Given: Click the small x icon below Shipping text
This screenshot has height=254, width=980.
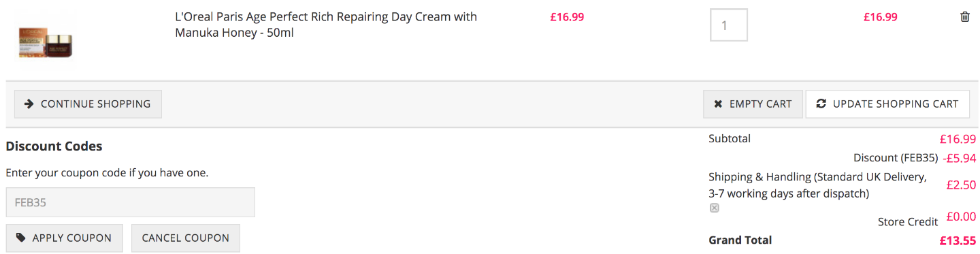Looking at the screenshot, I should 714,208.
